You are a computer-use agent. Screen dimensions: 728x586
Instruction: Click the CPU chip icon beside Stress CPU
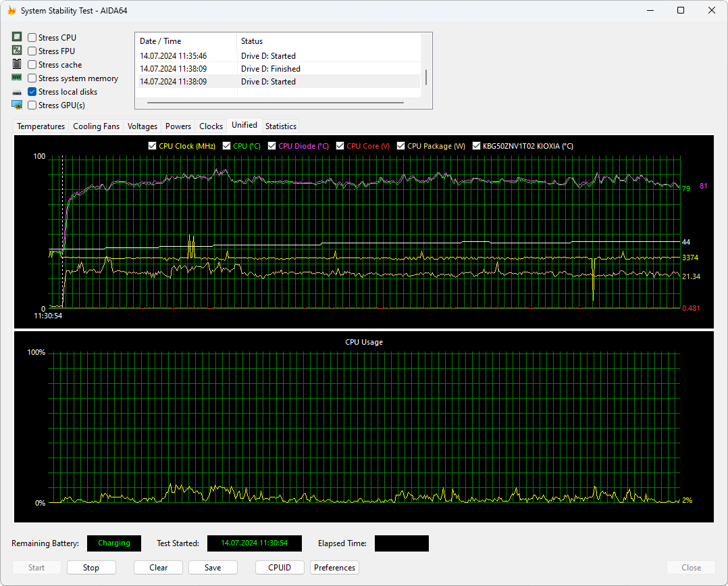pyautogui.click(x=17, y=38)
